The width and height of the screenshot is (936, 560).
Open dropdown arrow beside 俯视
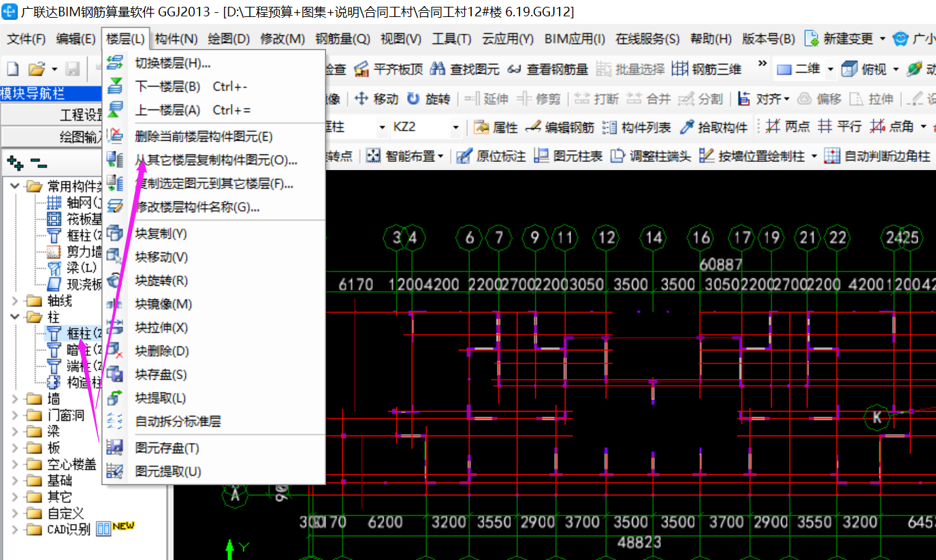(x=896, y=69)
